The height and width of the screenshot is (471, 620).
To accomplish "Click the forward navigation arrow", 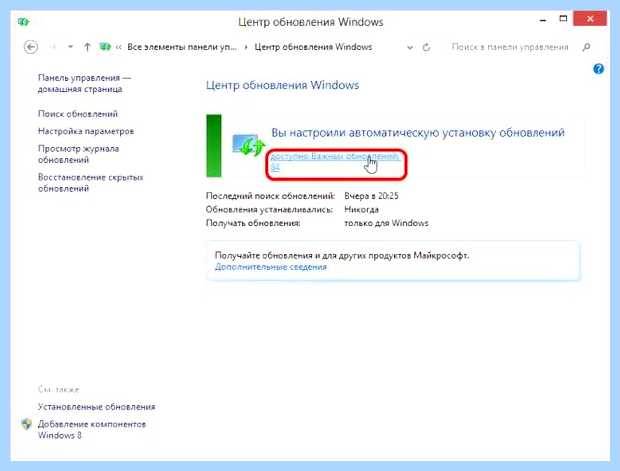I will [x=53, y=47].
